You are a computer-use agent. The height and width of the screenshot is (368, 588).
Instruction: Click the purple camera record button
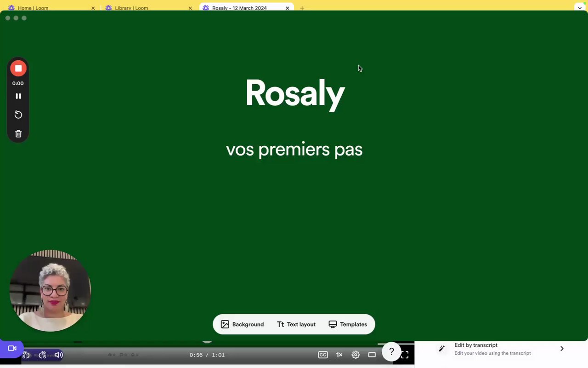pos(12,348)
